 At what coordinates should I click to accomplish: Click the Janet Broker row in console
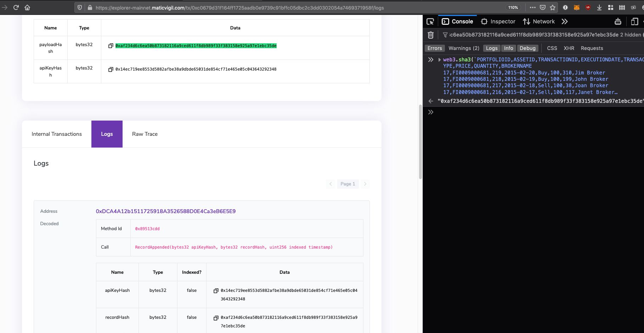click(x=530, y=92)
